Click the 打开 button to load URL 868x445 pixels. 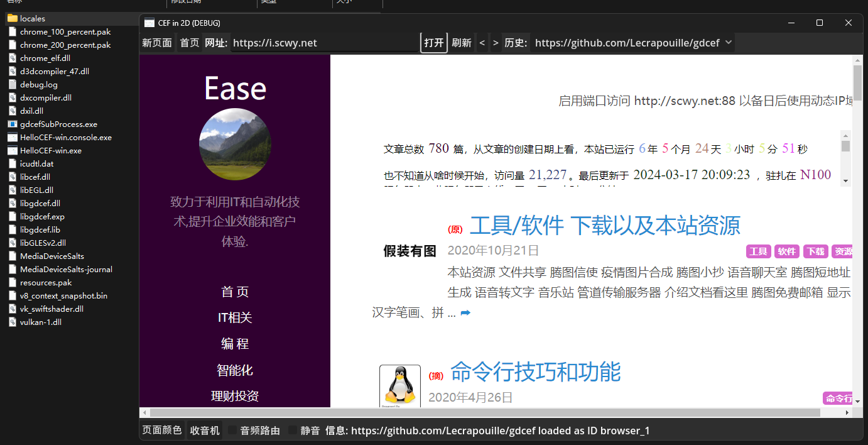pos(434,43)
